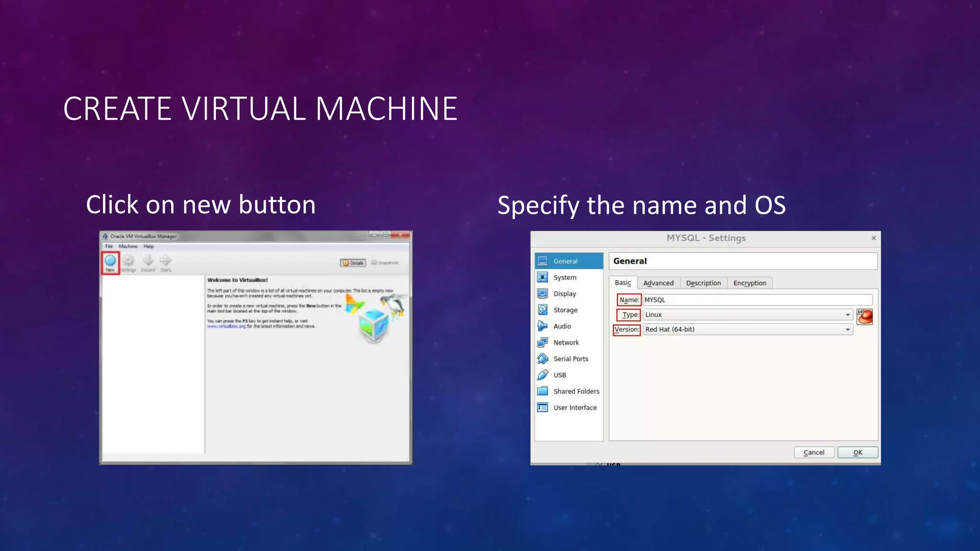Open the USB settings category
Viewport: 980px width, 551px height.
click(569, 375)
